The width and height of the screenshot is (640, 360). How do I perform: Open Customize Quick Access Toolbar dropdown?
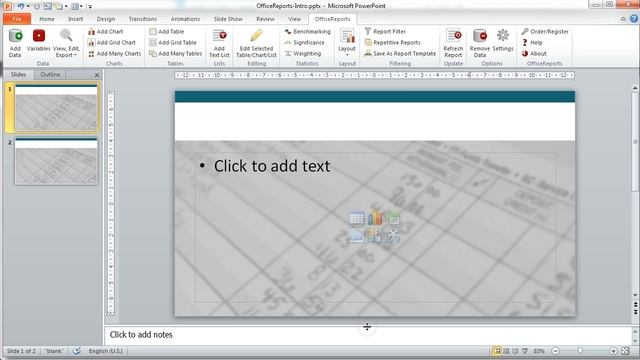click(x=90, y=7)
